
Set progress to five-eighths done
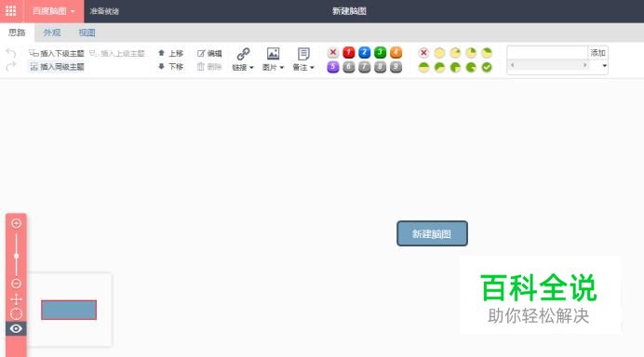pos(439,67)
